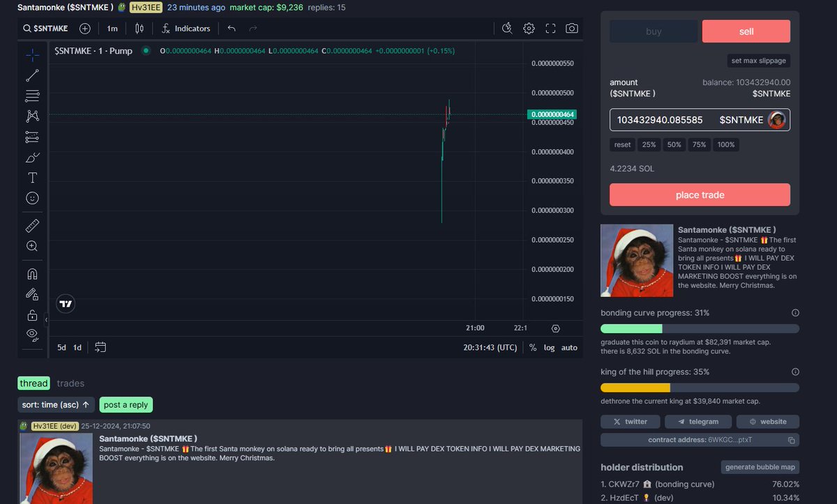Toggle lock all drawing tools
The image size is (837, 504).
tap(32, 314)
